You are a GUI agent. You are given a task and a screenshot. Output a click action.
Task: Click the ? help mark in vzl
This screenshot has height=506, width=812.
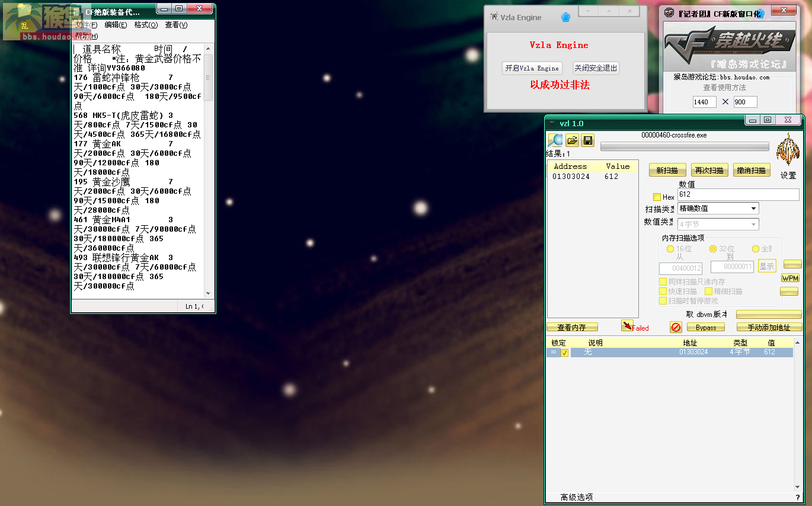pyautogui.click(x=797, y=497)
